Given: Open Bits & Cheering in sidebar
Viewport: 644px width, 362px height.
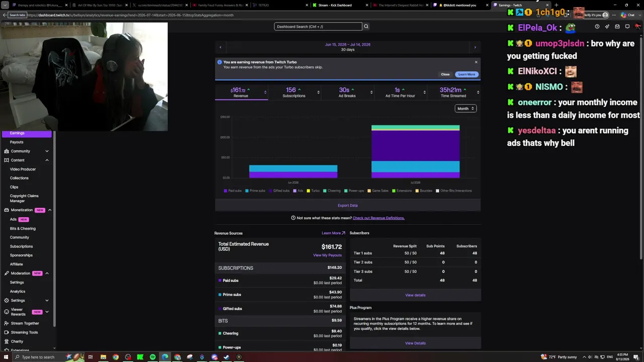Looking at the screenshot, I should point(23,229).
